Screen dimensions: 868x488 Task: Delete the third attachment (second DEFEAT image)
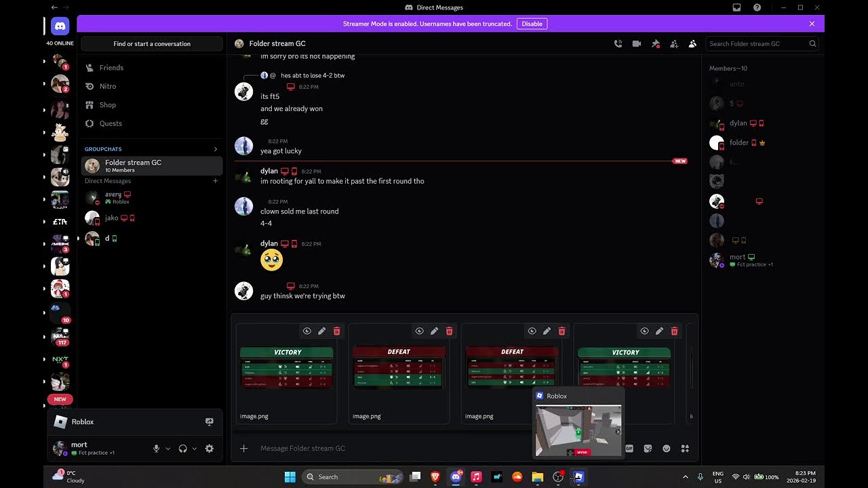pos(562,331)
